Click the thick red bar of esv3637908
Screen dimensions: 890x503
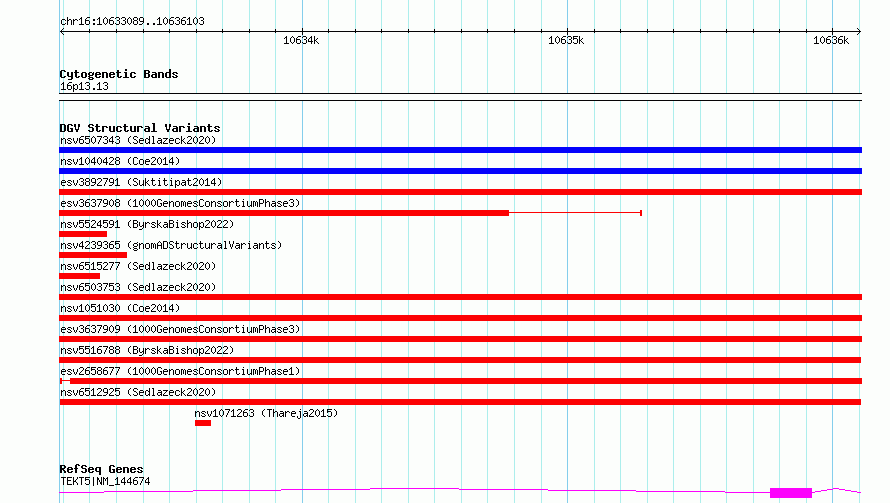pos(284,213)
